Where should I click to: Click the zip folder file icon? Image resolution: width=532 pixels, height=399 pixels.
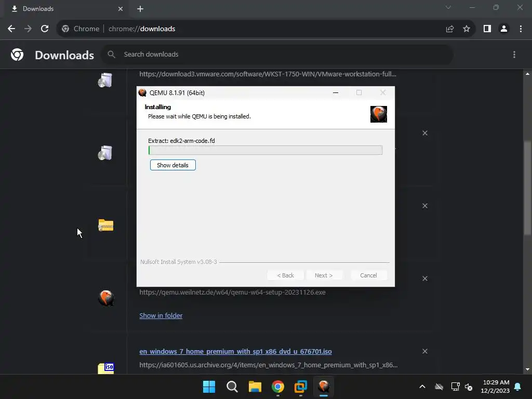106,225
